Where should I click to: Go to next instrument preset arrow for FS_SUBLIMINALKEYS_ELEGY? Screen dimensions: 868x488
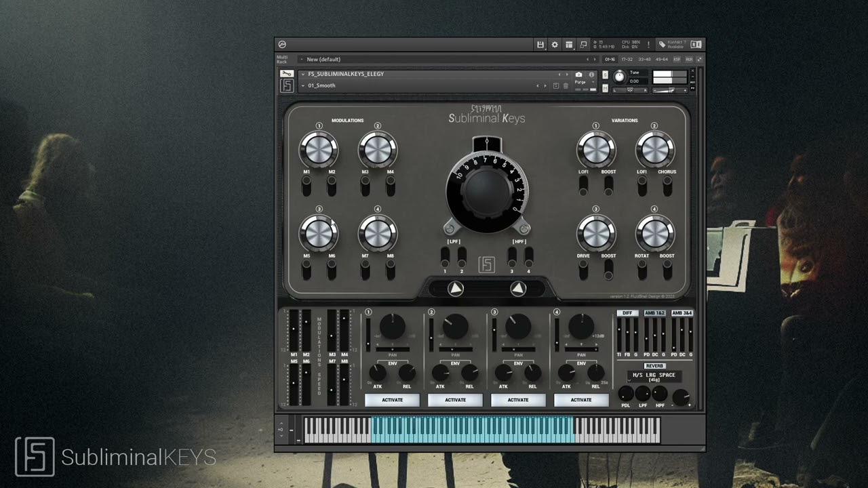tap(568, 75)
